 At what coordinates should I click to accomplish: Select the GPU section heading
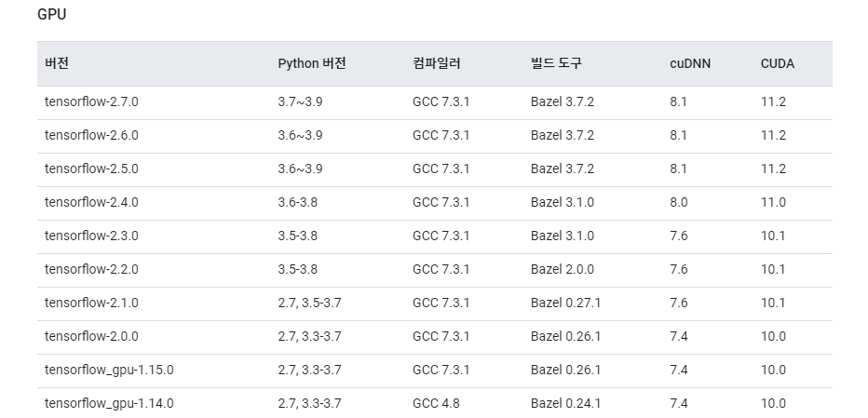click(x=51, y=14)
